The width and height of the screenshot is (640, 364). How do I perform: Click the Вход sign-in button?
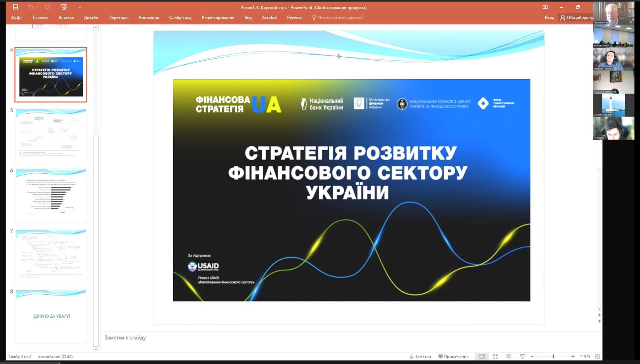pyautogui.click(x=549, y=17)
